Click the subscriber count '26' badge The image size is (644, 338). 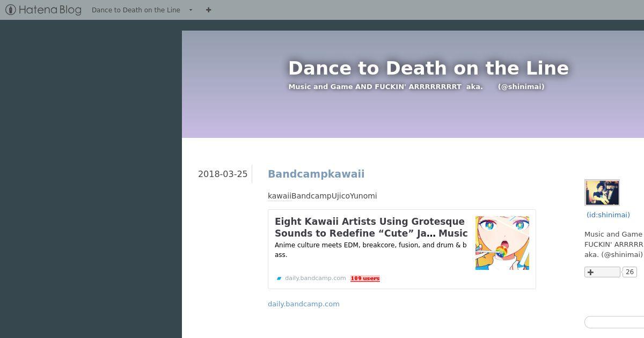coord(630,272)
